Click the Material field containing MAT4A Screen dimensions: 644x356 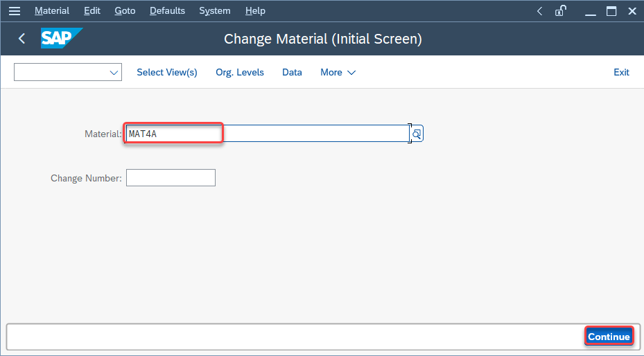point(267,134)
